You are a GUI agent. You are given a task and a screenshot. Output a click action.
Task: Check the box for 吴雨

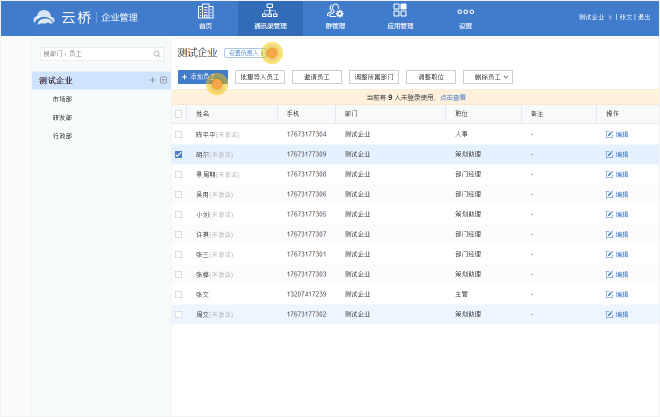click(x=178, y=194)
